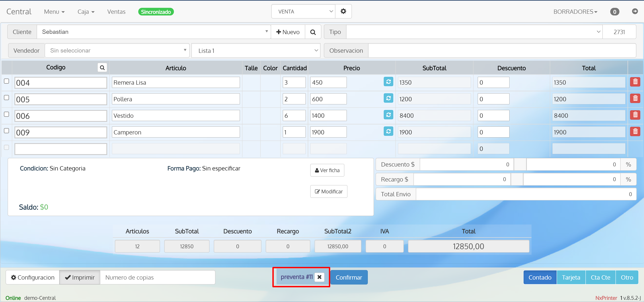Select the Camperon row checkbox
Screen dimensions: 644x302
click(x=6, y=131)
